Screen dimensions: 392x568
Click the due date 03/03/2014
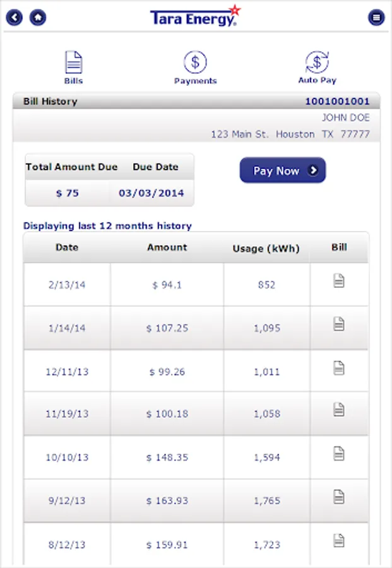pyautogui.click(x=151, y=193)
